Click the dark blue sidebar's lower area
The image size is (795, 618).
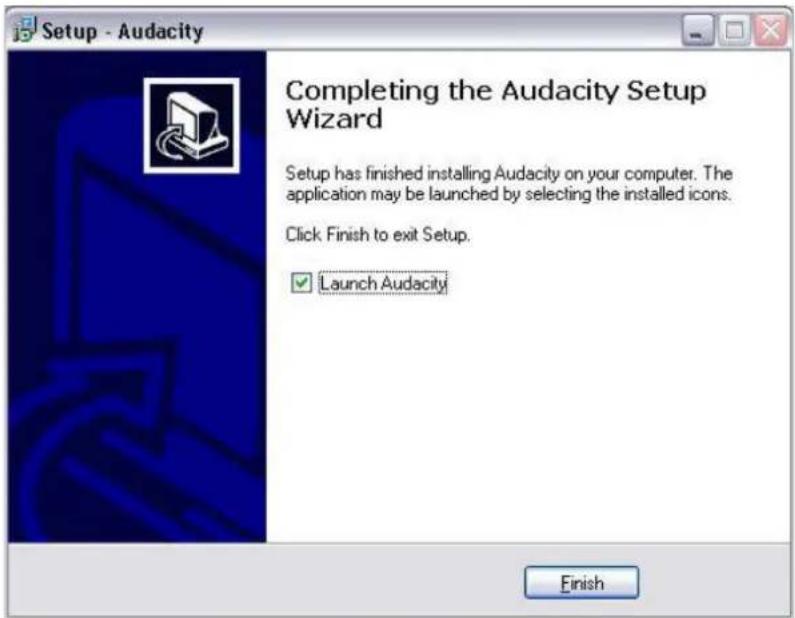pyautogui.click(x=137, y=456)
